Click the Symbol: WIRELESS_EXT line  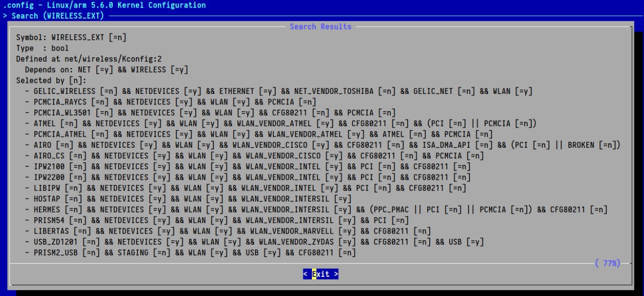pyautogui.click(x=71, y=38)
